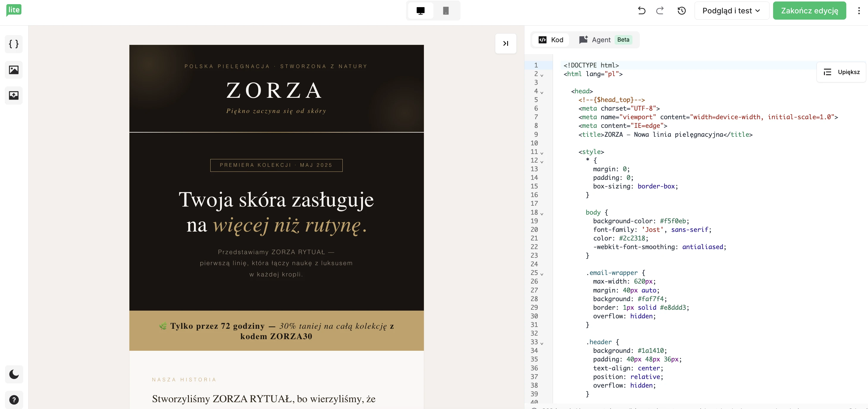Redo the last change
The image size is (868, 409).
click(x=660, y=10)
